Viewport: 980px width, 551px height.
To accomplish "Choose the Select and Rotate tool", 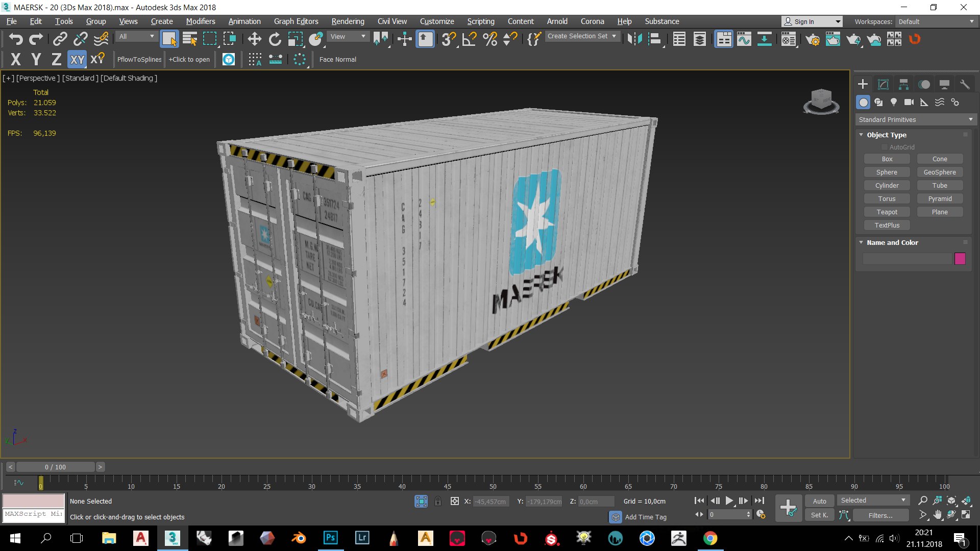I will [x=275, y=39].
